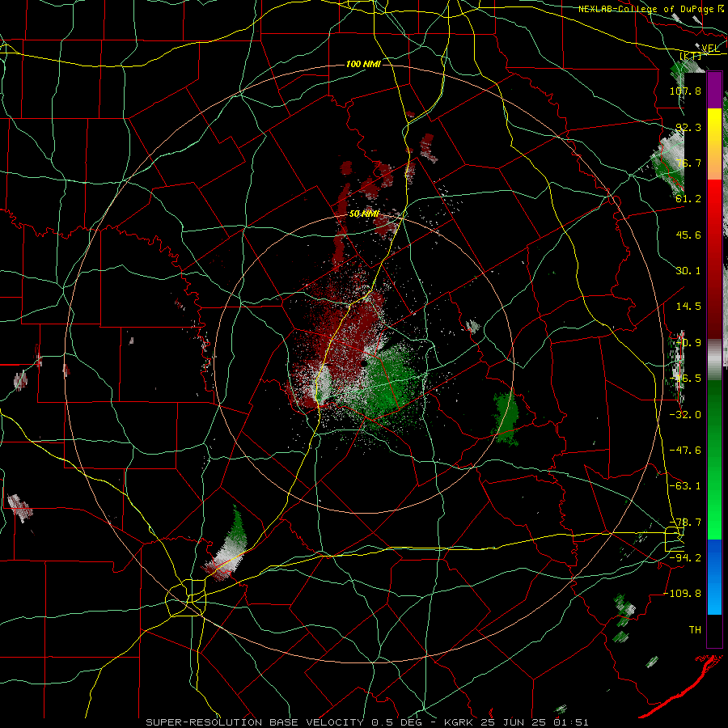Select the 14.5 velocity scale value
The width and height of the screenshot is (728, 728).
pos(688,307)
